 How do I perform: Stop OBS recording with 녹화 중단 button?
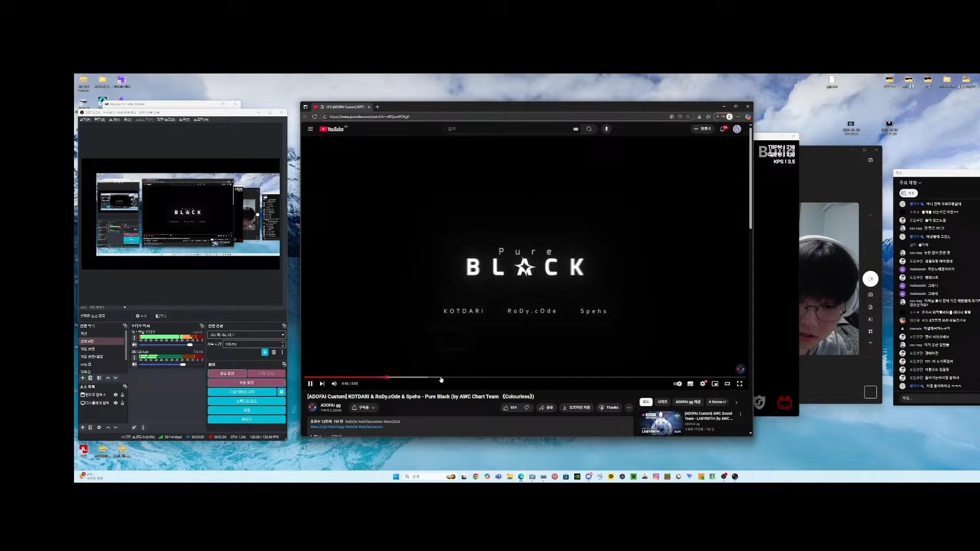pyautogui.click(x=247, y=383)
